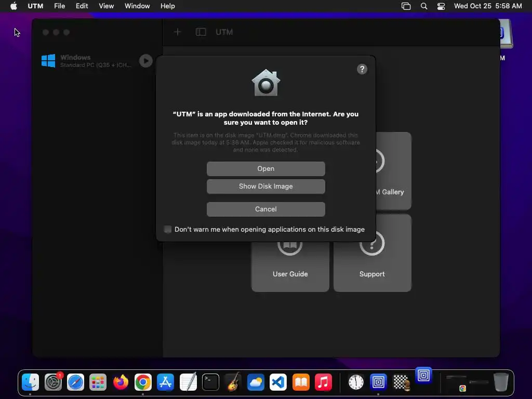
Task: Launch Safari from the Dock
Action: coord(75,382)
